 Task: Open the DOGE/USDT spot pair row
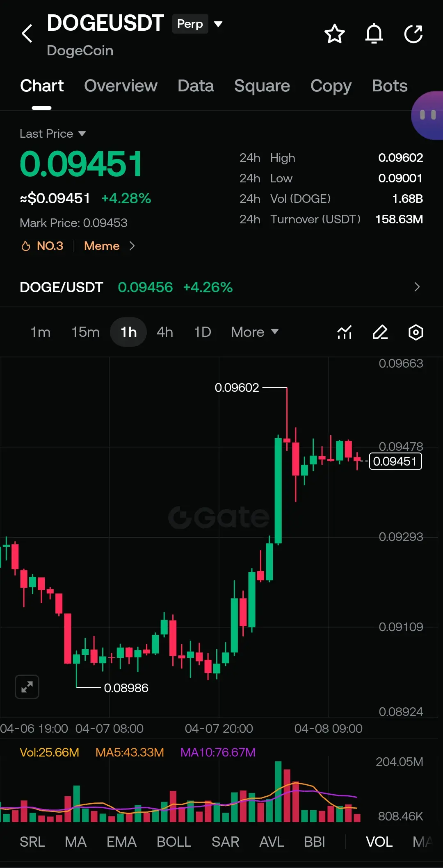(x=221, y=287)
